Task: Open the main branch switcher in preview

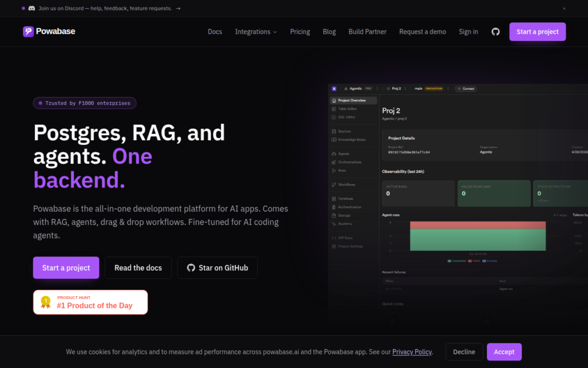Action: point(448,89)
